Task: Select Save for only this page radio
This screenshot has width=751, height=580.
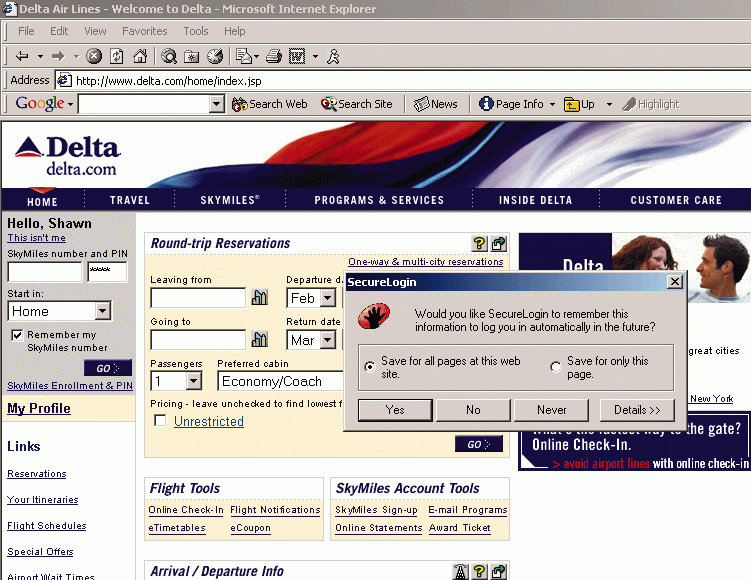Action: pos(555,367)
